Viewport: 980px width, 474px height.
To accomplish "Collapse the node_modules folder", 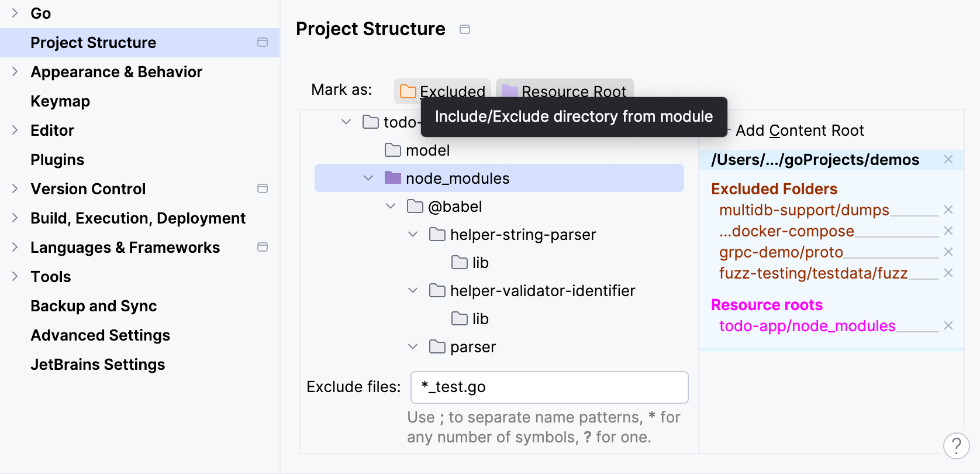I will (x=368, y=178).
